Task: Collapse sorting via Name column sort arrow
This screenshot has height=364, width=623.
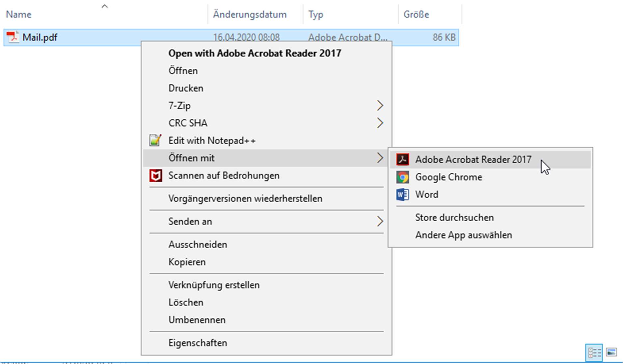Action: [x=104, y=6]
